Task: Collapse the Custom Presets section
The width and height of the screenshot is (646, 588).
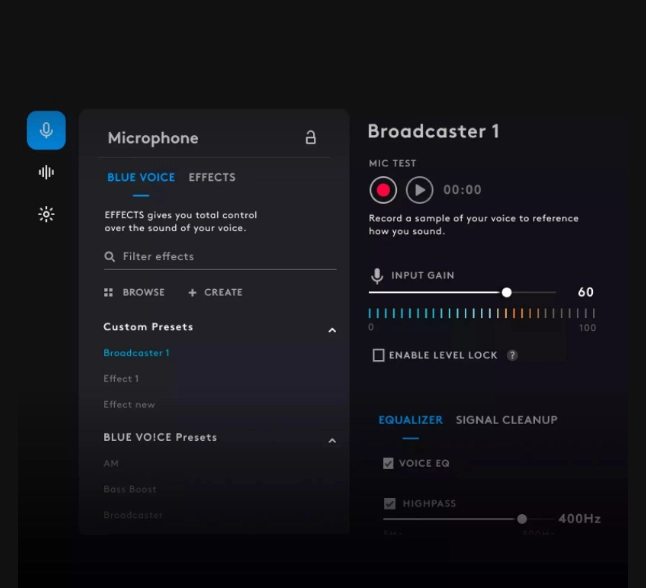Action: pos(332,330)
